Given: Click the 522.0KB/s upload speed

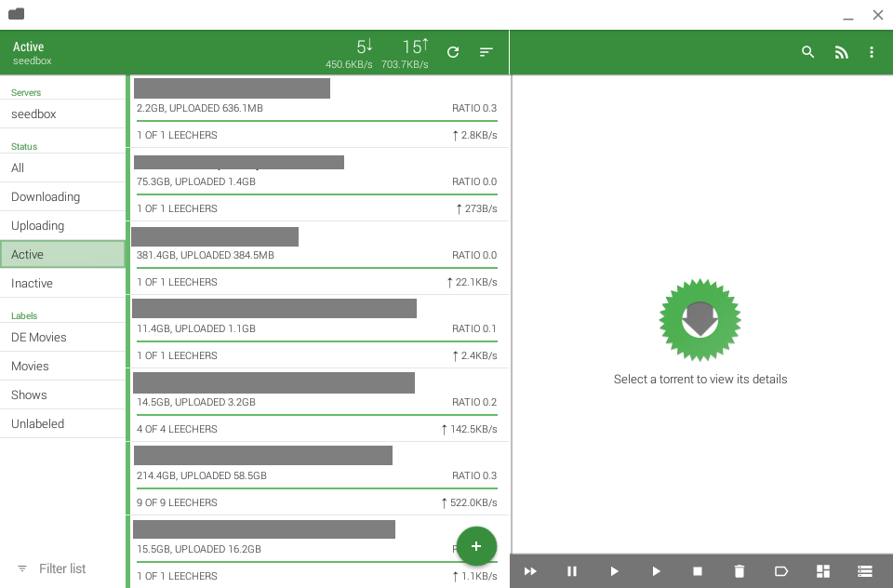Looking at the screenshot, I should [469, 502].
